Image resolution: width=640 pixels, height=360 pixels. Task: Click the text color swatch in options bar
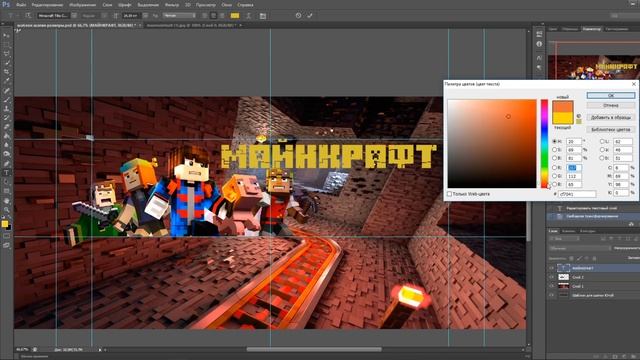point(235,16)
